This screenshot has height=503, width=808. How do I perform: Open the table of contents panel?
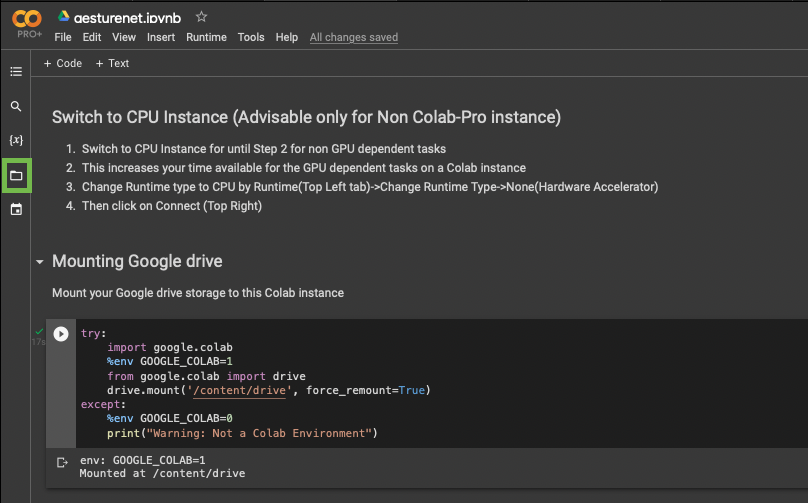pos(15,72)
